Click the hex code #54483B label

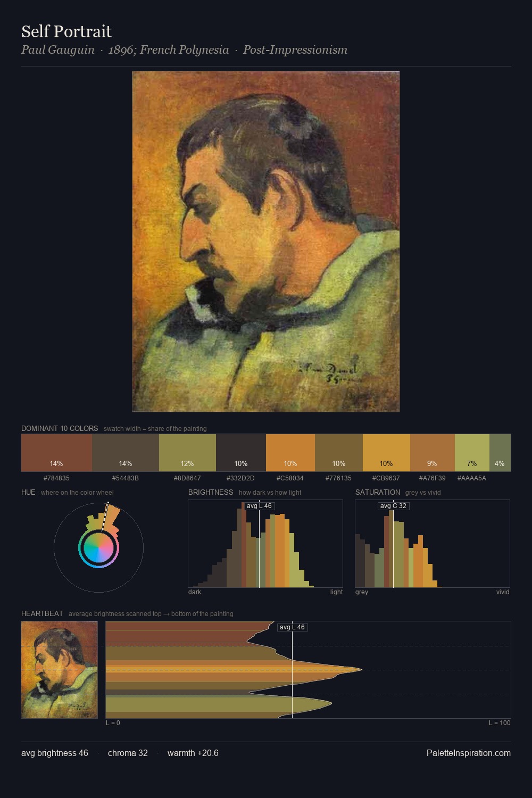point(126,478)
